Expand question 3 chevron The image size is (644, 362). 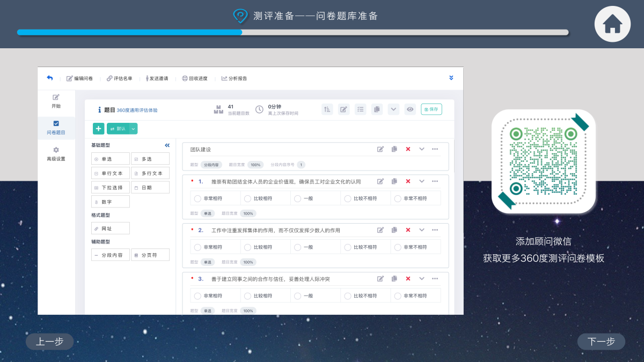tap(422, 279)
